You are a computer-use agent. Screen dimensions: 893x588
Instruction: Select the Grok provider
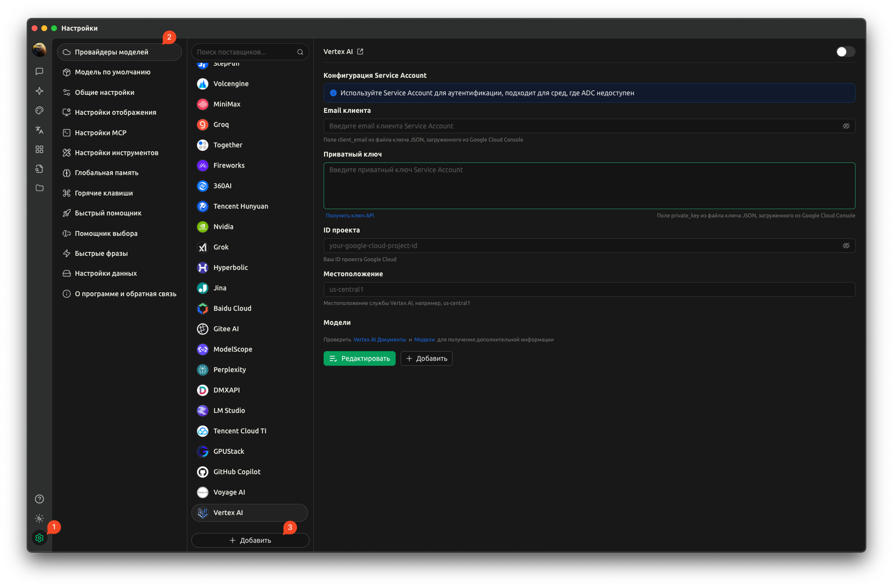[x=250, y=247]
